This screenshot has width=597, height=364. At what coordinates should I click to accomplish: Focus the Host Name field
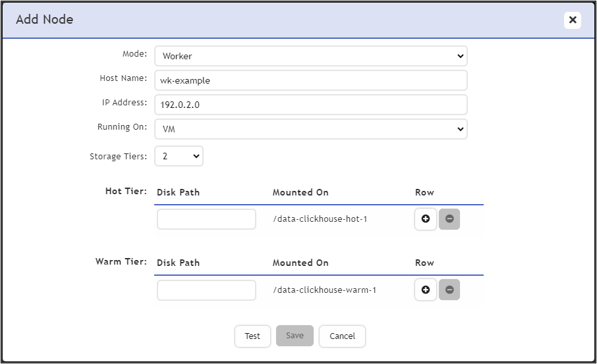pos(310,80)
